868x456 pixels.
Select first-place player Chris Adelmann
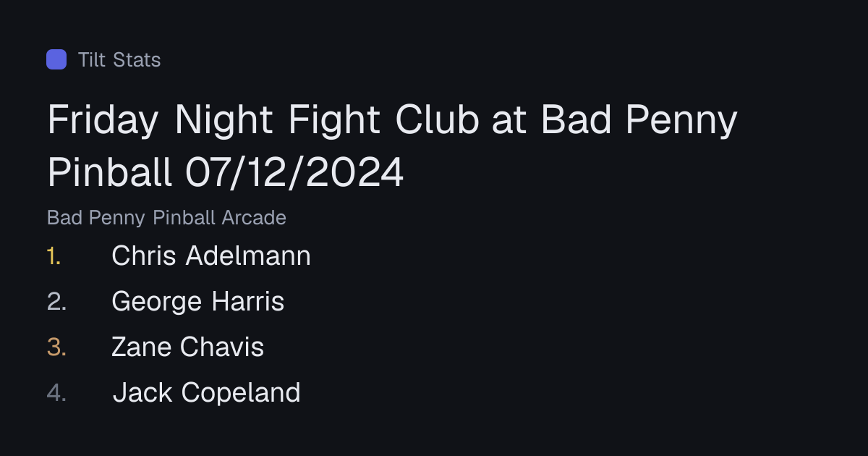[211, 256]
